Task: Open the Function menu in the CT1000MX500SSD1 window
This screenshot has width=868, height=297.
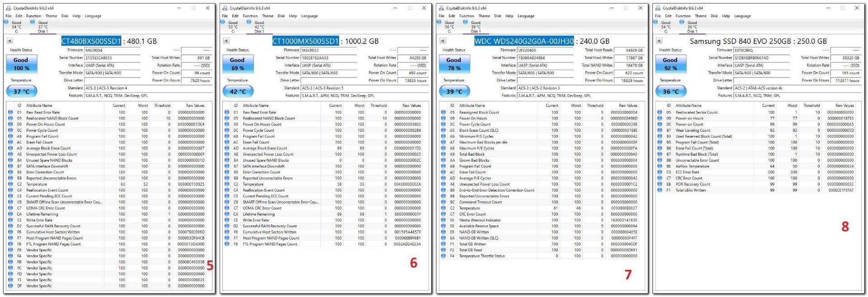Action: click(x=250, y=16)
